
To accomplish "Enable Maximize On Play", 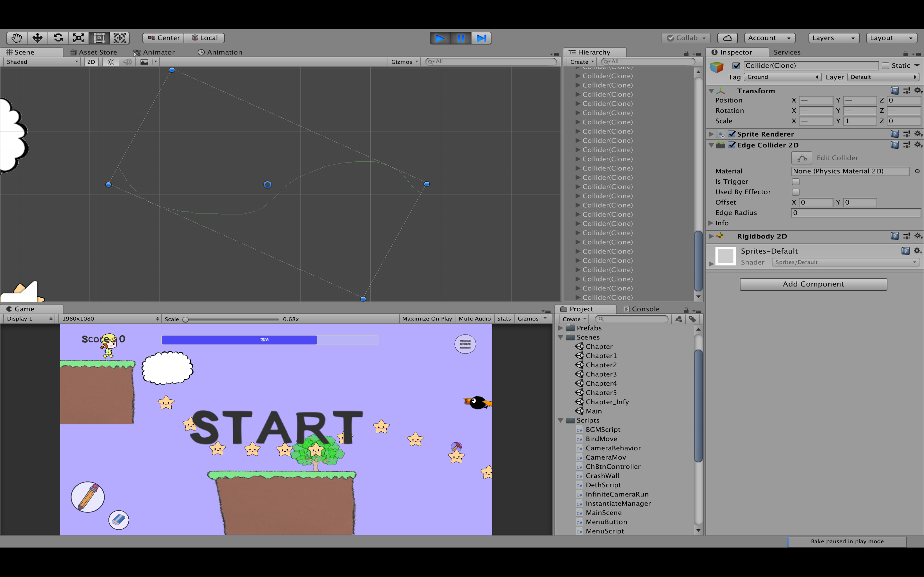I will (x=427, y=318).
